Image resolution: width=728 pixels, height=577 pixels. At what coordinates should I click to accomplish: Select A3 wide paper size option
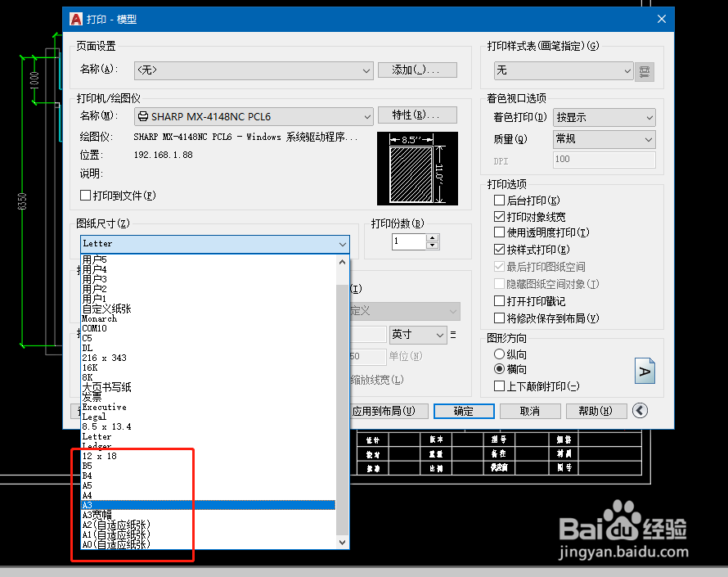pyautogui.click(x=209, y=515)
